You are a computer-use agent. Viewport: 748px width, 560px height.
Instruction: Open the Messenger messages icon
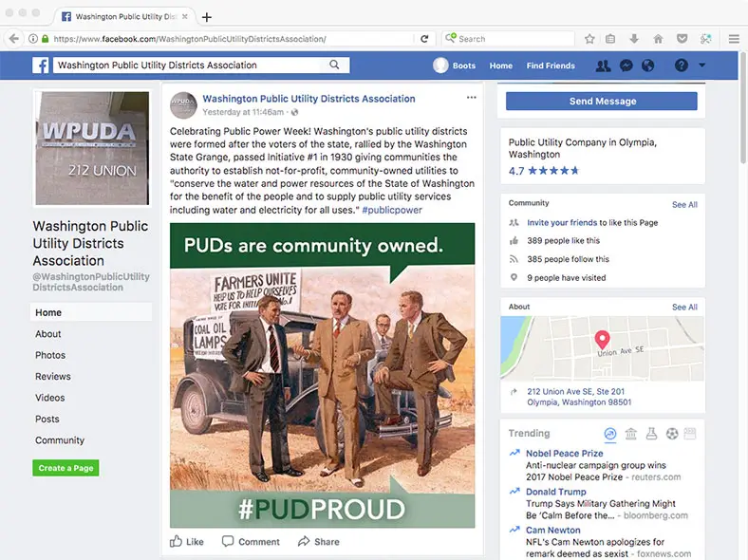coord(626,65)
